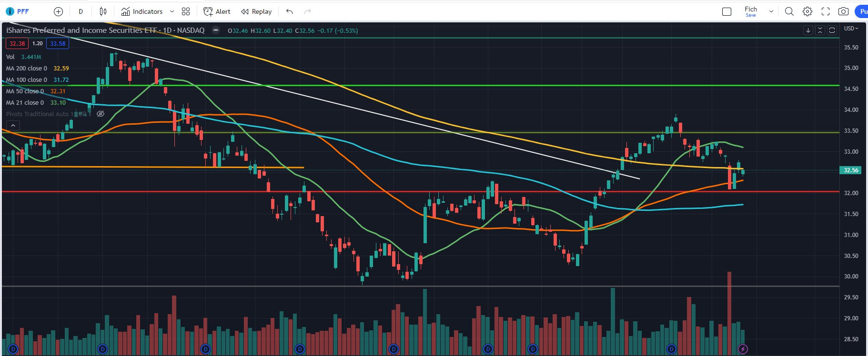The image size is (868, 356).
Task: Click the move pane down arrow icon
Action: (x=808, y=30)
